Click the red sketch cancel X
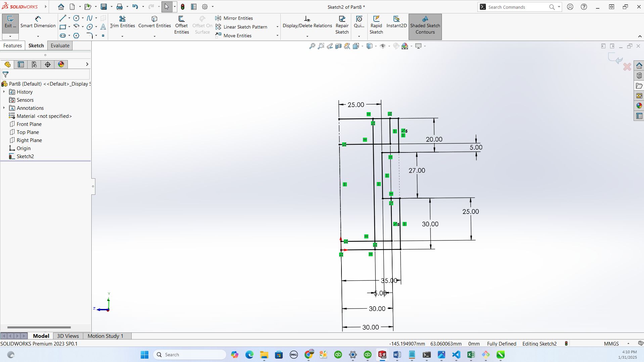The height and width of the screenshot is (362, 644). (627, 67)
